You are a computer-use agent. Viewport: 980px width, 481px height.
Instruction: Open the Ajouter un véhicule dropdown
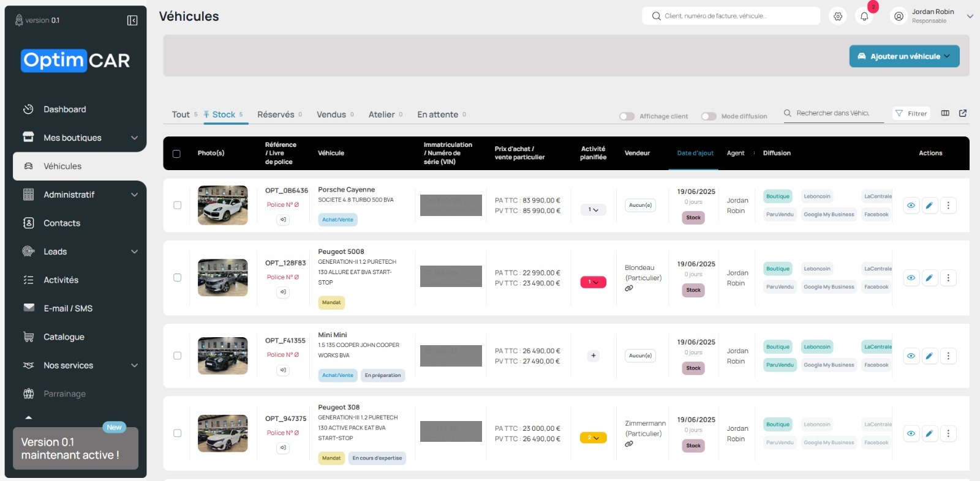pos(904,56)
